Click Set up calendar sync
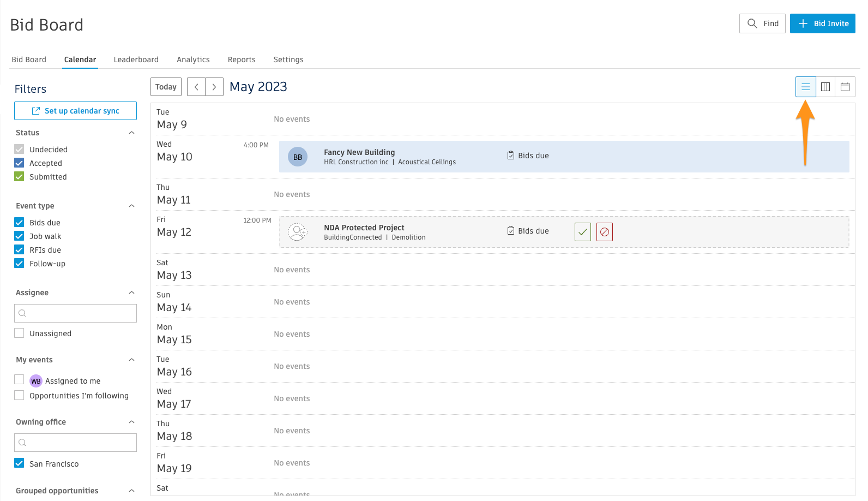Image resolution: width=868 pixels, height=501 pixels. pyautogui.click(x=75, y=111)
